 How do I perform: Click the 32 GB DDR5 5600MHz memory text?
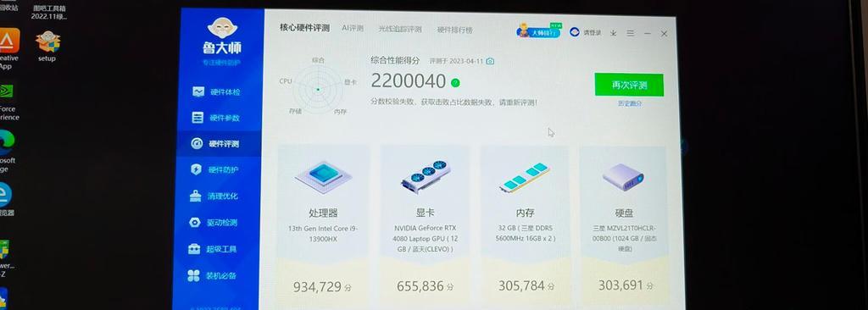pyautogui.click(x=526, y=233)
